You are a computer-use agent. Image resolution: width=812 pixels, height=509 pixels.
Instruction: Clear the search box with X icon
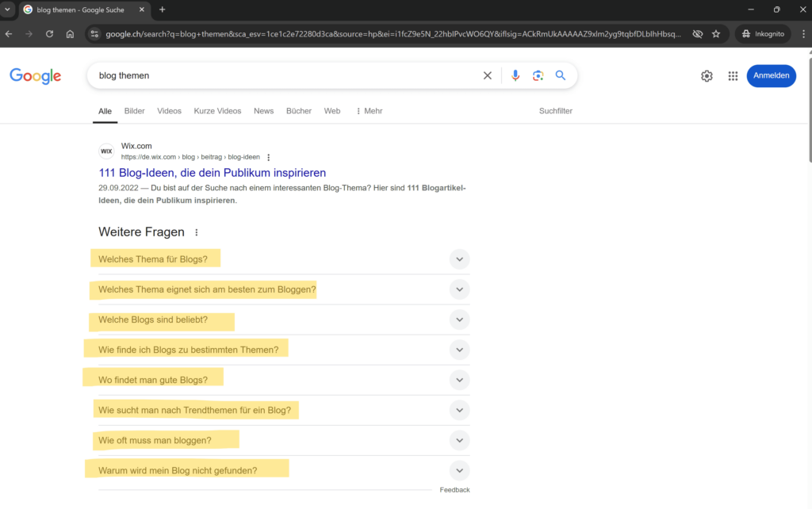pyautogui.click(x=488, y=75)
